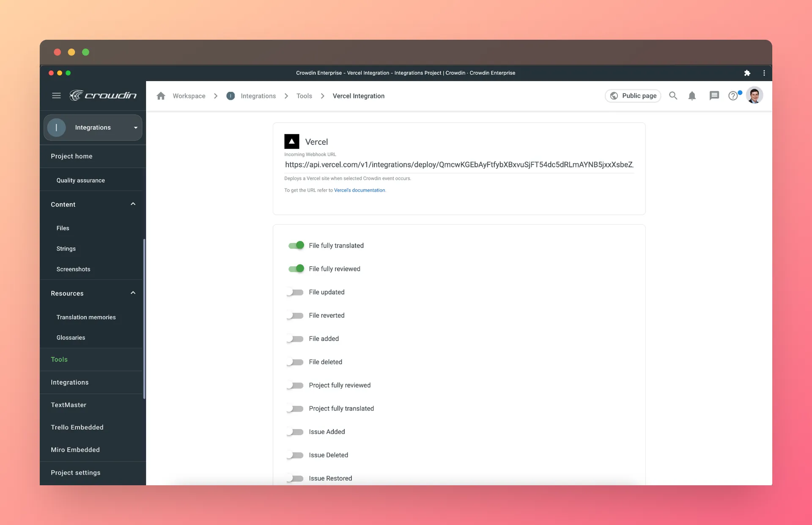This screenshot has height=525, width=812.
Task: Select the Files menu item
Action: coord(63,227)
